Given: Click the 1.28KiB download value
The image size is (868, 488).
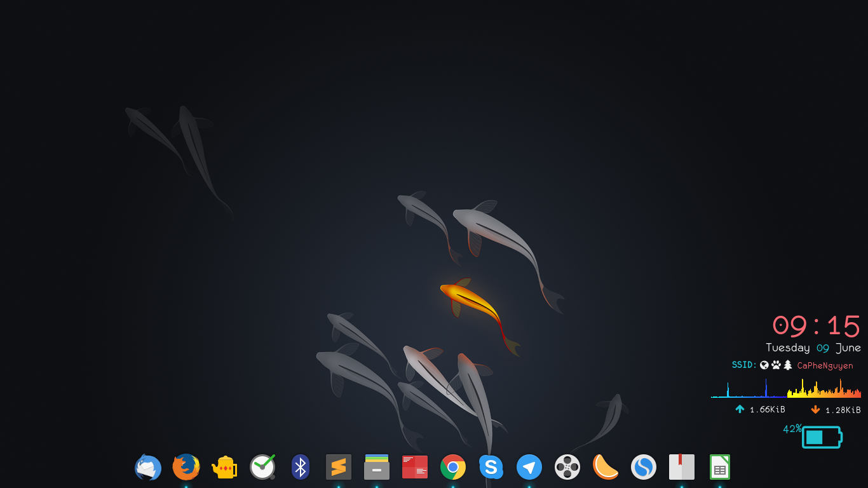Looking at the screenshot, I should 843,410.
